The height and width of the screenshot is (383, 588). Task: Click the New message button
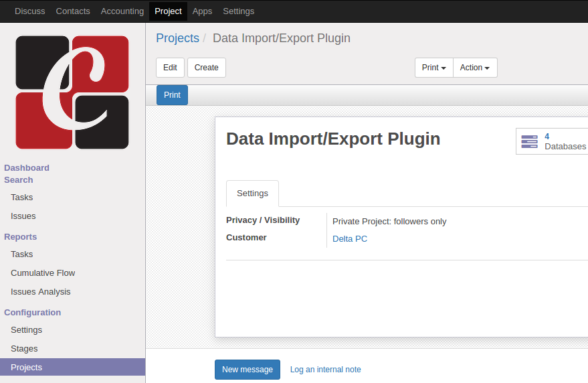[247, 370]
